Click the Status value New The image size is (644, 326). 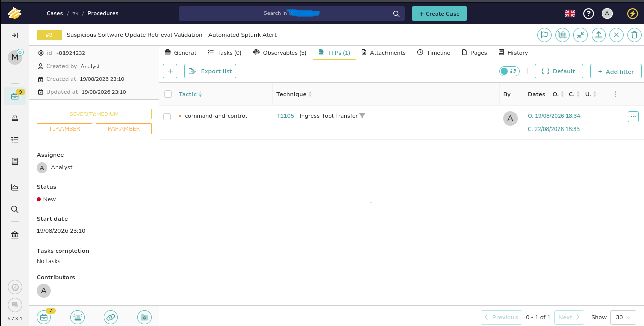pyautogui.click(x=49, y=199)
